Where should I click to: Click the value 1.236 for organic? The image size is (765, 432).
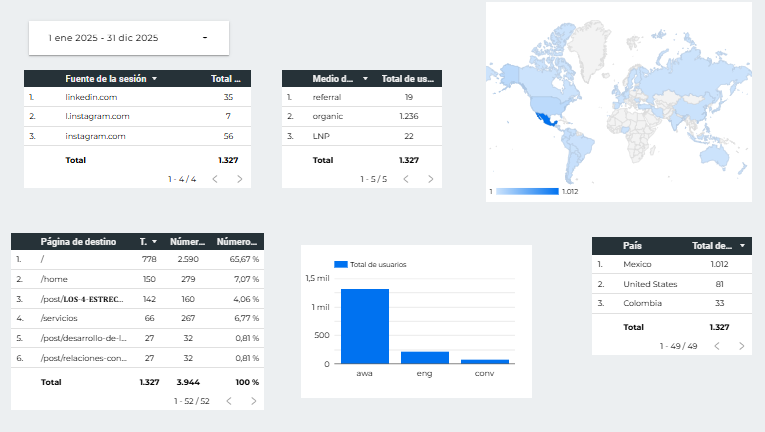pyautogui.click(x=409, y=116)
